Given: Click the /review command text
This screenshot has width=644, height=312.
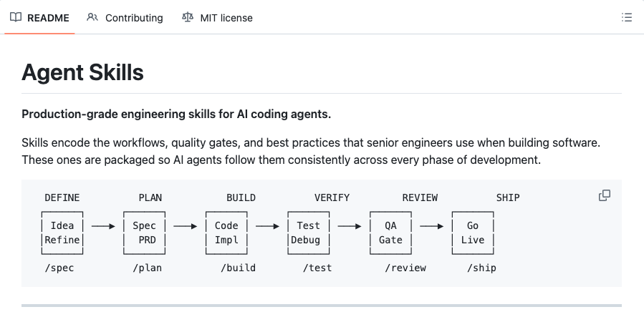Looking at the screenshot, I should 405,268.
